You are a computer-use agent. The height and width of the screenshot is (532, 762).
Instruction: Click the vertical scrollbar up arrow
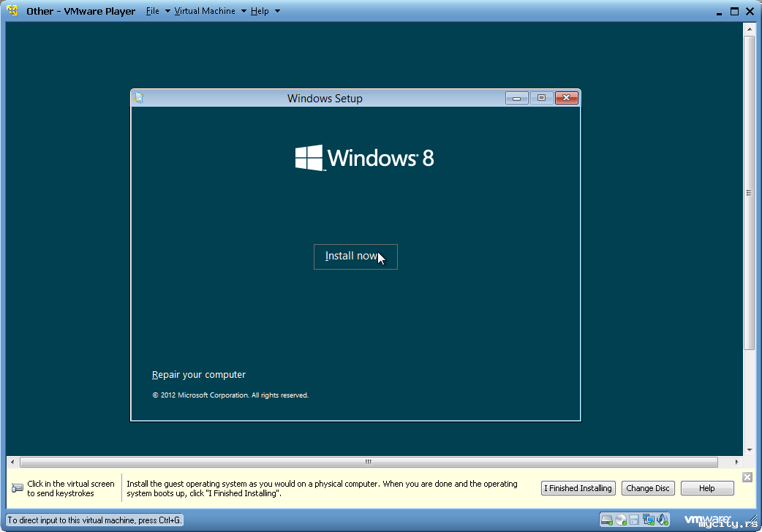point(749,29)
